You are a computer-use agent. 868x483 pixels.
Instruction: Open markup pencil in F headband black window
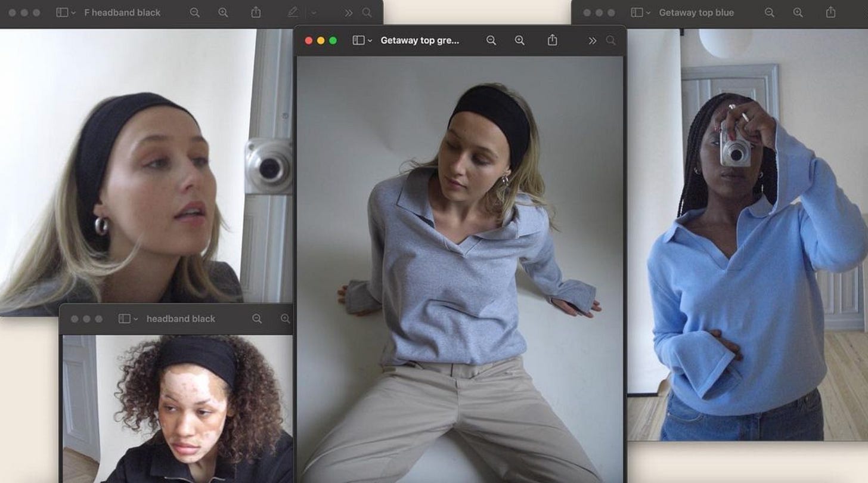click(x=293, y=12)
